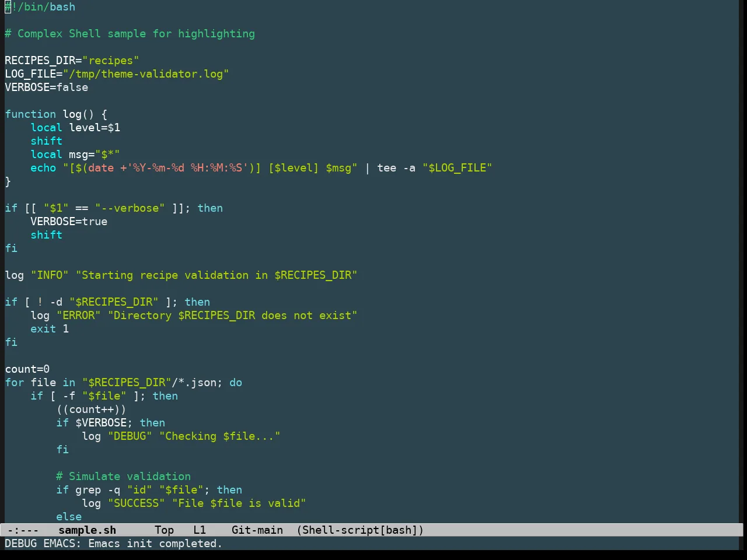747x560 pixels.
Task: Click the -:--- buffer status indicator
Action: click(x=23, y=530)
